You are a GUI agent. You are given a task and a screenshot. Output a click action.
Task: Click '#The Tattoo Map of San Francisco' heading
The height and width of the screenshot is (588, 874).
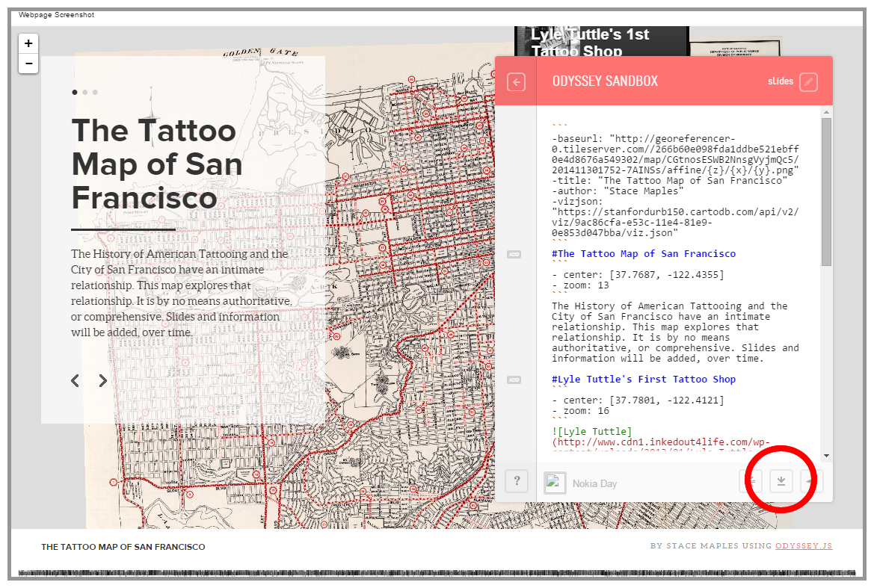point(643,254)
